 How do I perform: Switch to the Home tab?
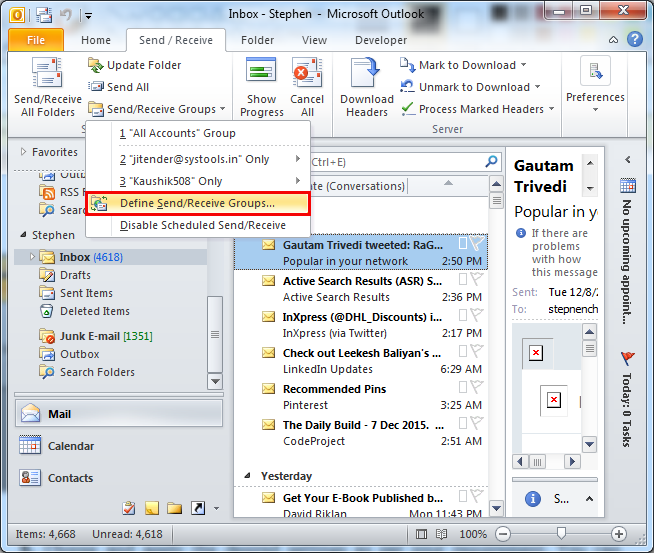96,40
